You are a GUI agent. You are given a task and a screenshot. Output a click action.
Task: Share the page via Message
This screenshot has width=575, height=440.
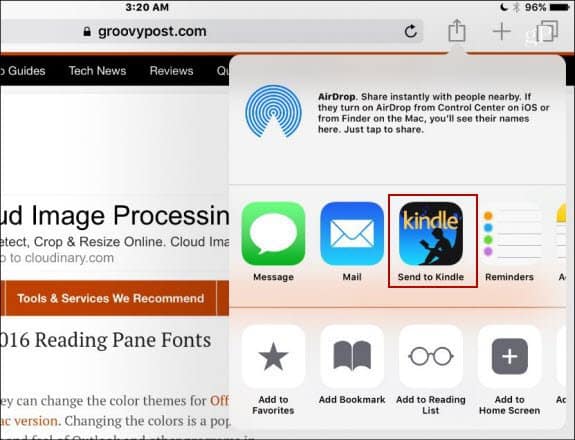click(273, 234)
